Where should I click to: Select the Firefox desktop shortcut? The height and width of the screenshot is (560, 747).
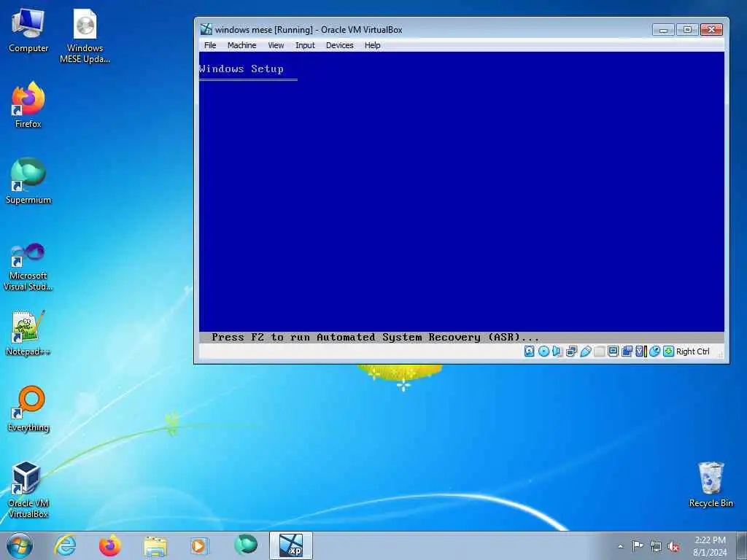tap(28, 105)
